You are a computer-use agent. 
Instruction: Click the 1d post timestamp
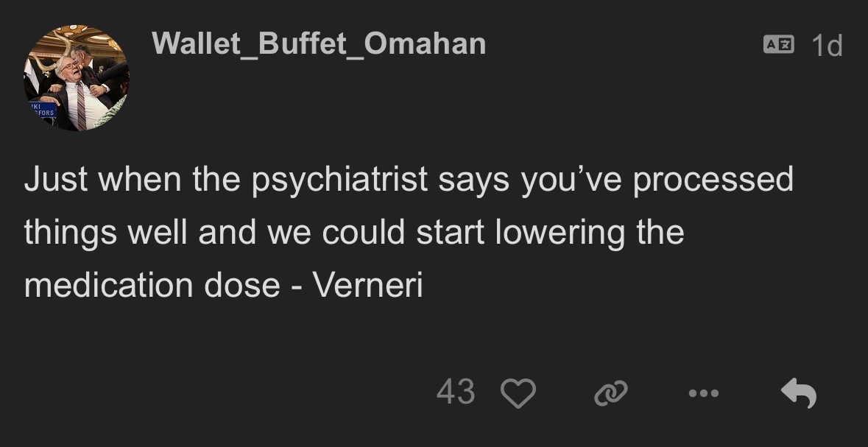click(826, 46)
